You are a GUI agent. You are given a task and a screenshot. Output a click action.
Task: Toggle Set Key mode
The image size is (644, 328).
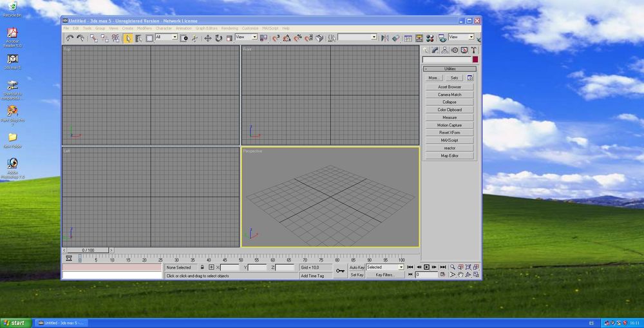point(357,275)
